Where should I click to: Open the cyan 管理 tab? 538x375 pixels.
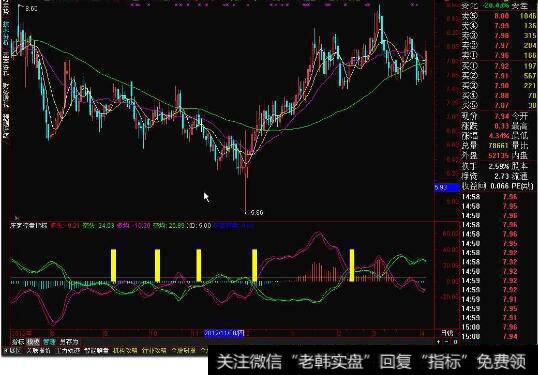49,342
